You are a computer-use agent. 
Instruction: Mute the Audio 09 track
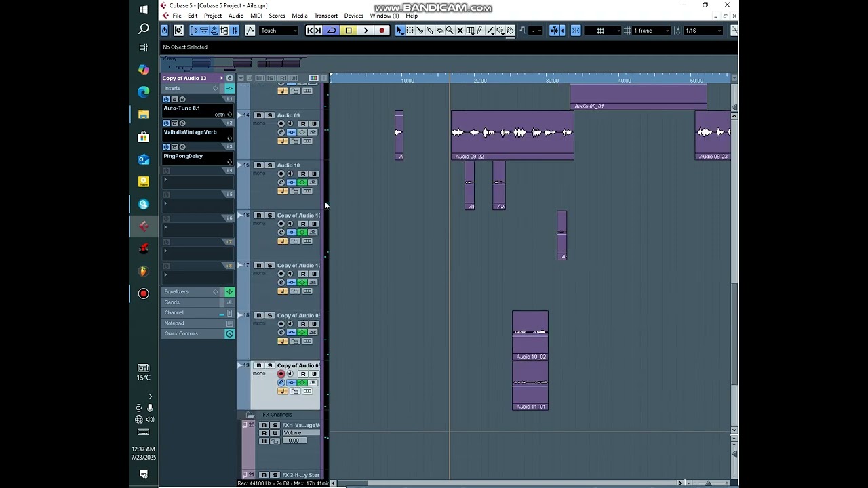[259, 115]
